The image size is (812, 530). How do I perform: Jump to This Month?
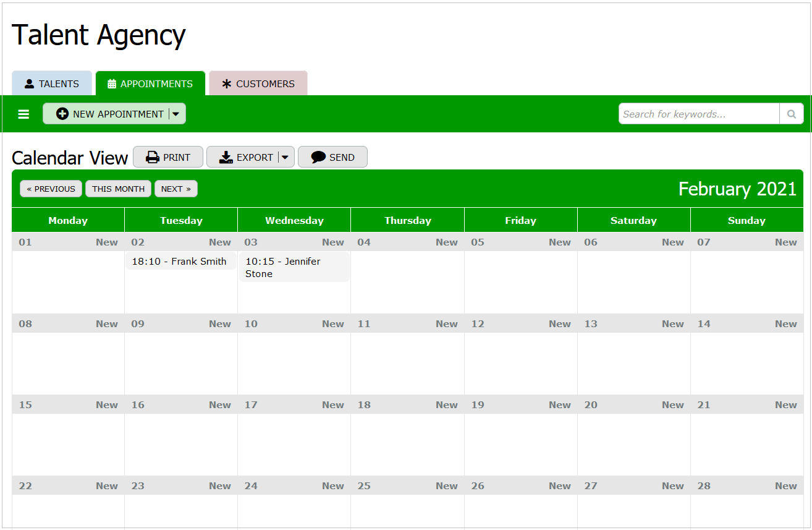pyautogui.click(x=118, y=189)
